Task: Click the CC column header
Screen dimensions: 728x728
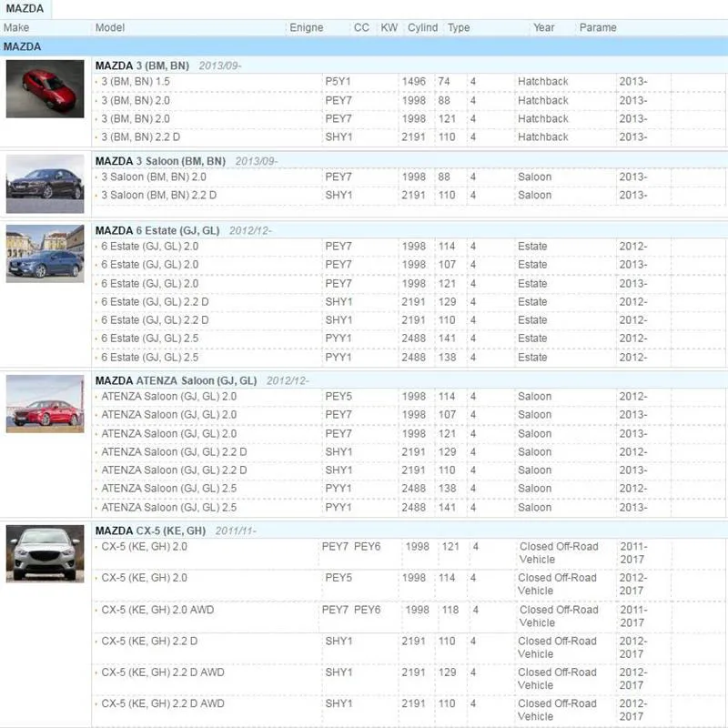Action: (x=361, y=28)
